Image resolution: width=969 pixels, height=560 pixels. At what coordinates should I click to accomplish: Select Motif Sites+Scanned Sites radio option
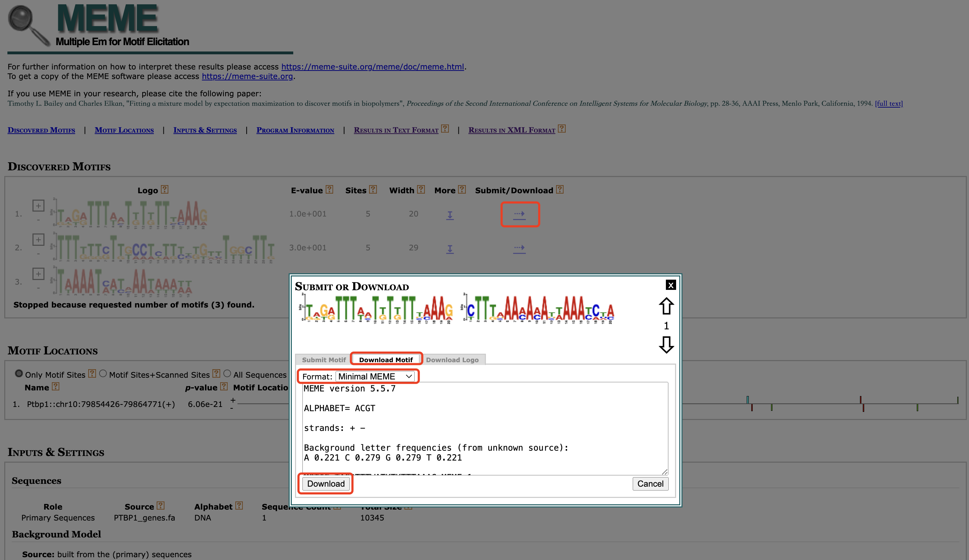coord(103,373)
